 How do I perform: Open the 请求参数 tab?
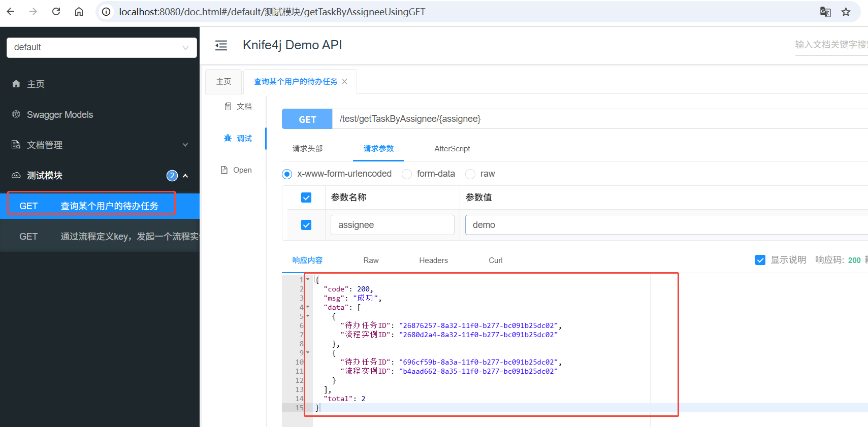[x=378, y=148]
